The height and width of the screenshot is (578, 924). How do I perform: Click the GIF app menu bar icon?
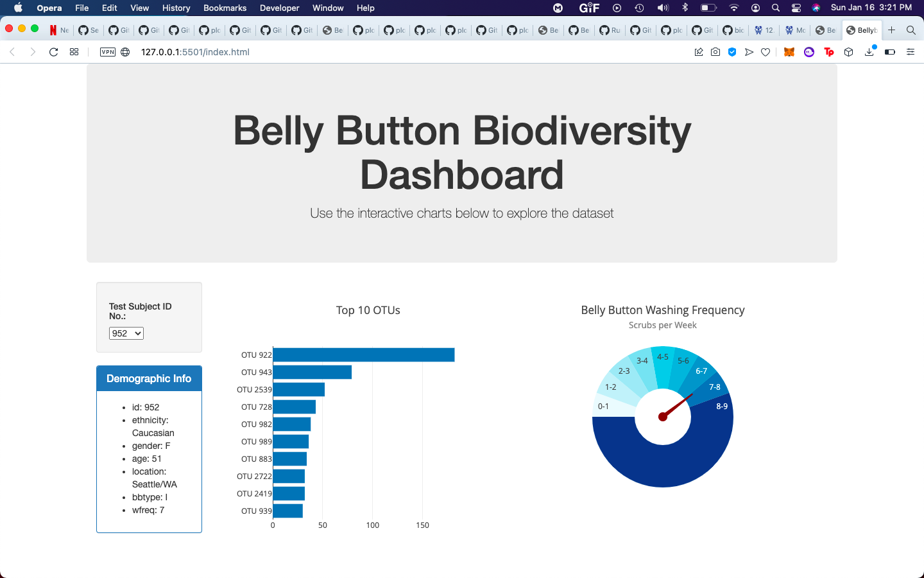589,8
